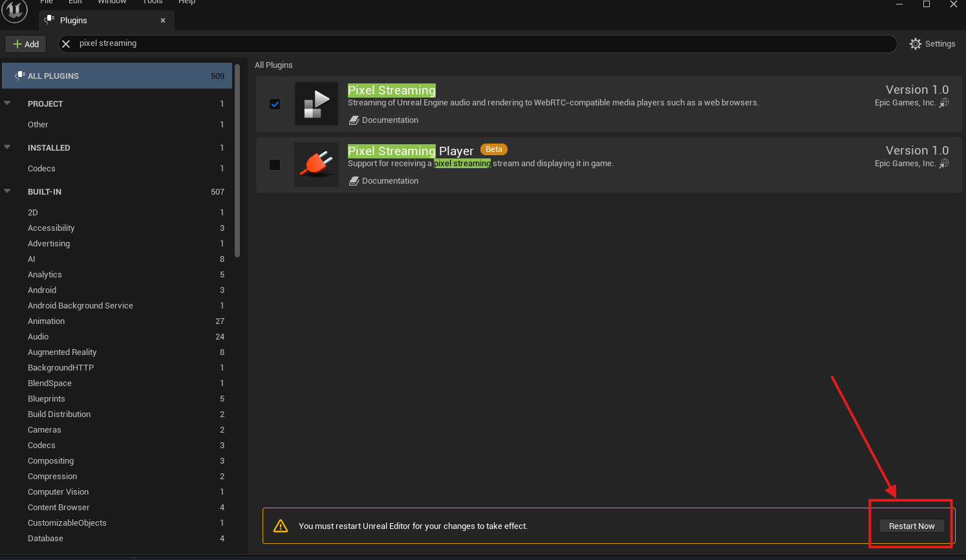The image size is (966, 560).
Task: Open Epic Games link icon for Pixel Streaming Player
Action: click(944, 164)
